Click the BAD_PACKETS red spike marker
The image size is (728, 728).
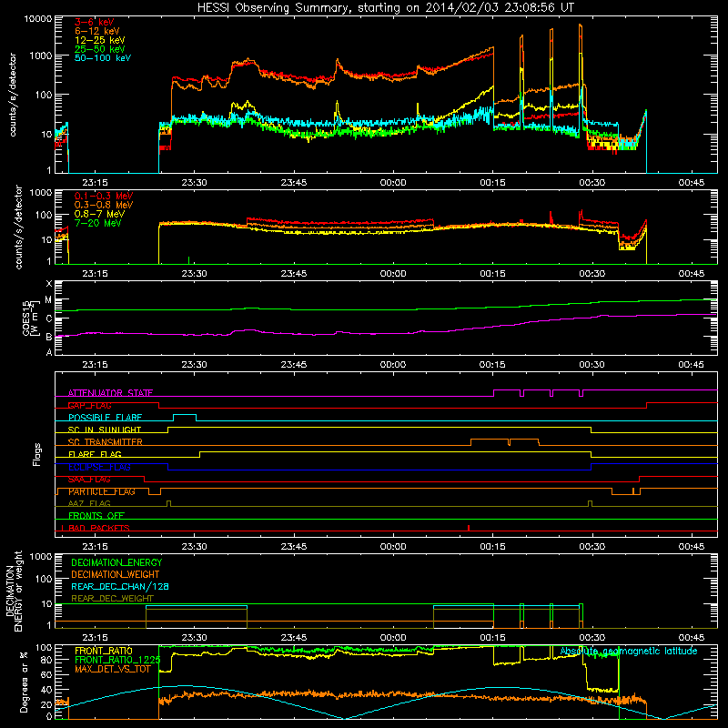(469, 528)
